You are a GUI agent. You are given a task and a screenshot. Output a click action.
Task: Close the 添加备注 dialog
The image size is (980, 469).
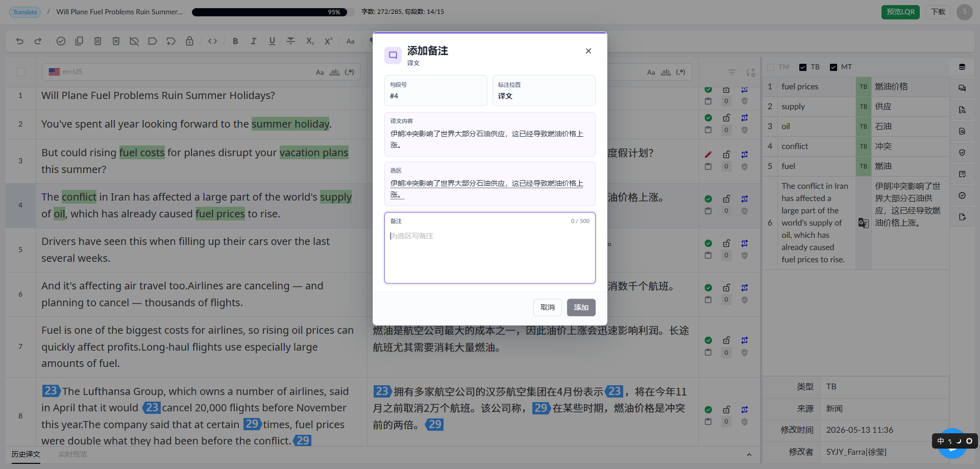(x=589, y=51)
